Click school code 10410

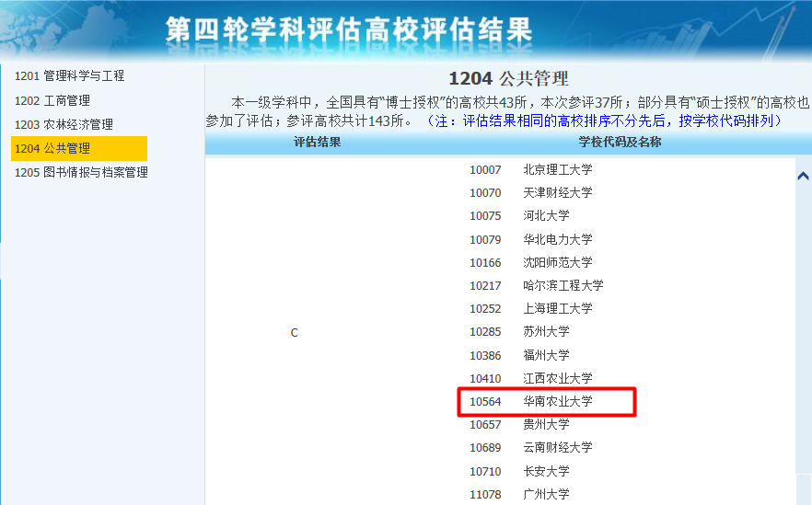[x=485, y=379]
